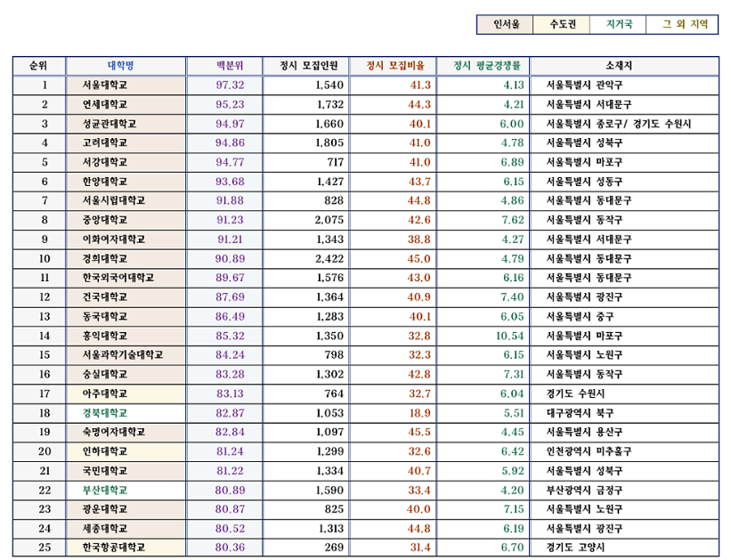This screenshot has width=731, height=560.
Task: Select the 정시 모집비율 column header
Action: (x=393, y=66)
